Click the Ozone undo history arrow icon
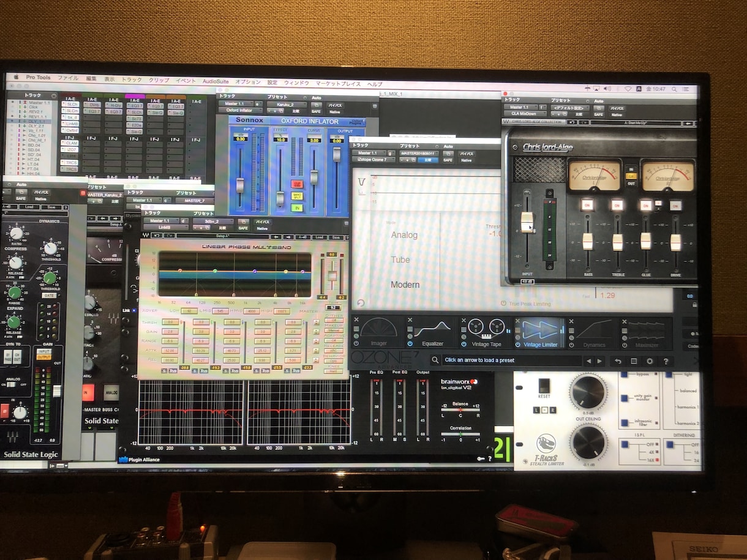 (x=618, y=361)
